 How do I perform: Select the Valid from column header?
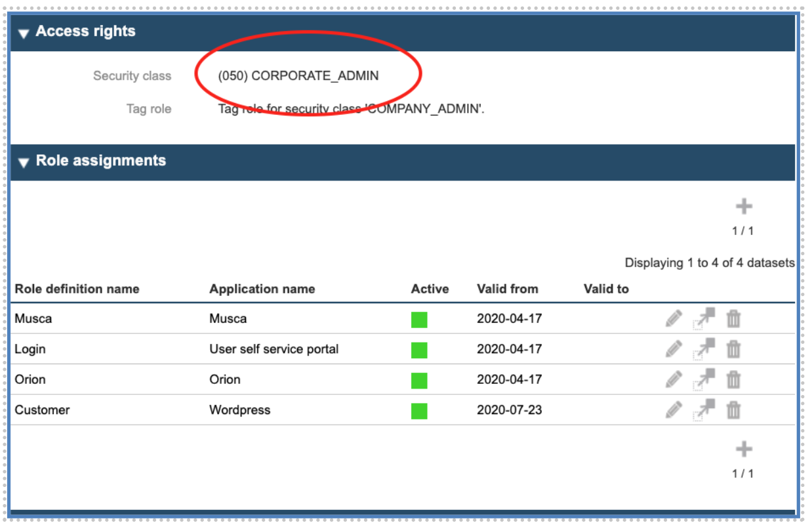pyautogui.click(x=508, y=289)
